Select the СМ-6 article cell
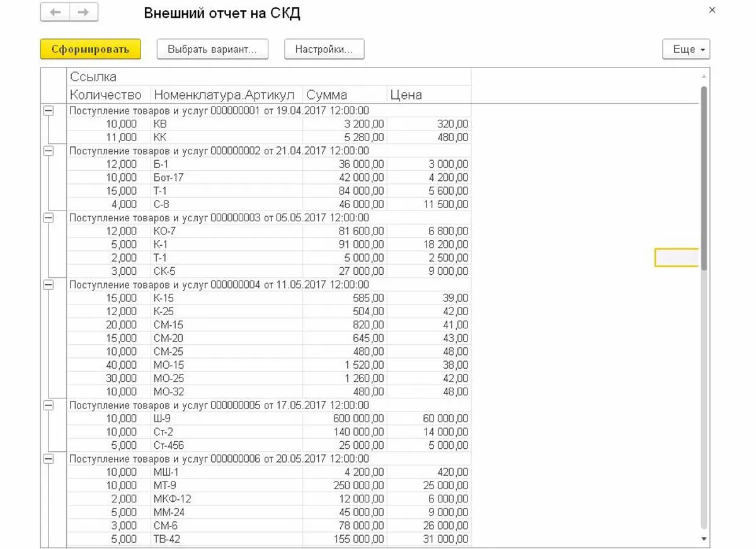756x549 pixels. pos(227,526)
